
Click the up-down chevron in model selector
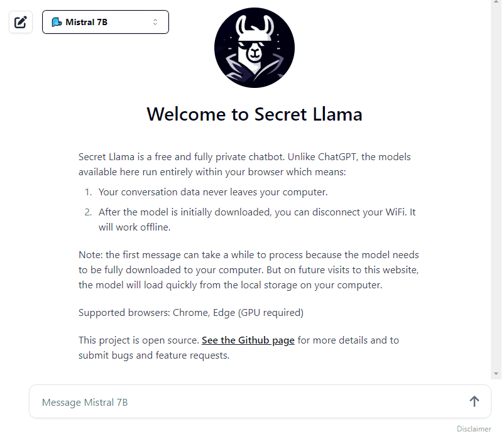[155, 22]
